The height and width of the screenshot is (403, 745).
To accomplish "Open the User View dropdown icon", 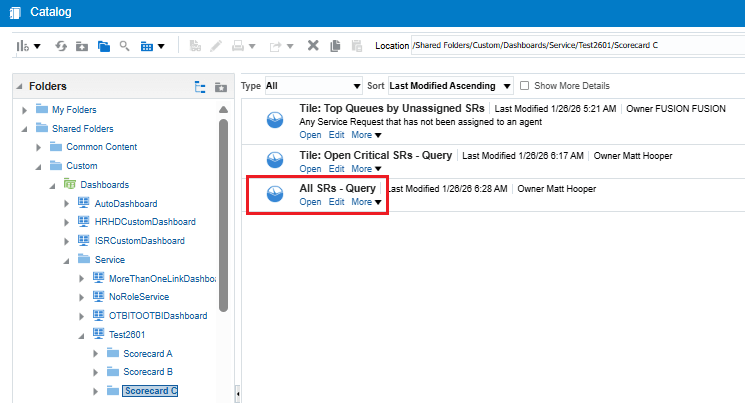I will tap(28, 46).
